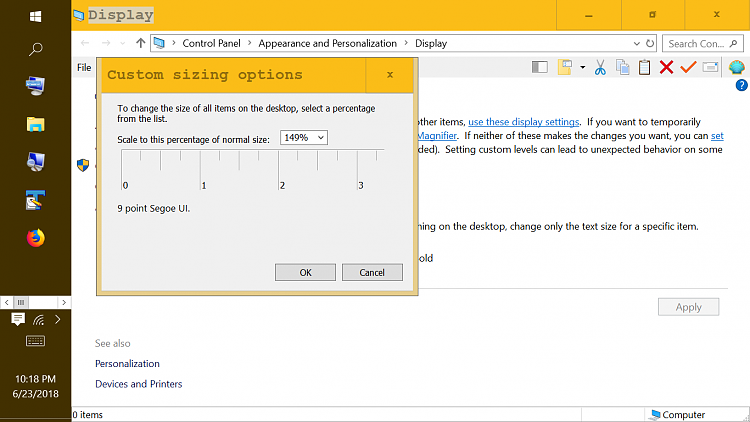Viewport: 750px width, 422px height.
Task: Click '0 items' in status bar
Action: 88,415
